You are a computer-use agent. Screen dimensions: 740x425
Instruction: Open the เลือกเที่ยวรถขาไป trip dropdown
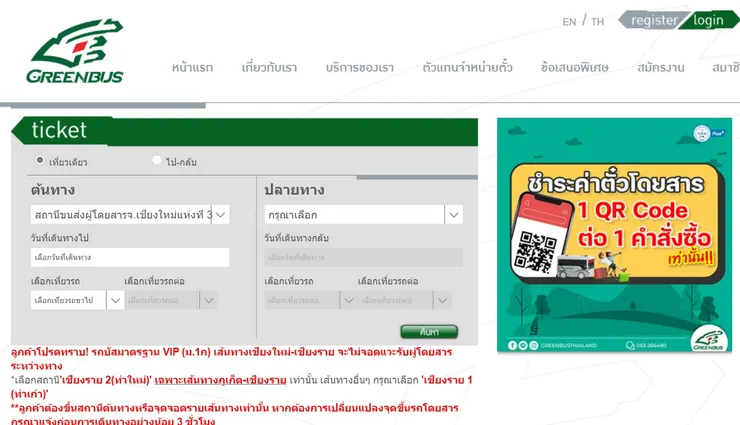point(77,300)
